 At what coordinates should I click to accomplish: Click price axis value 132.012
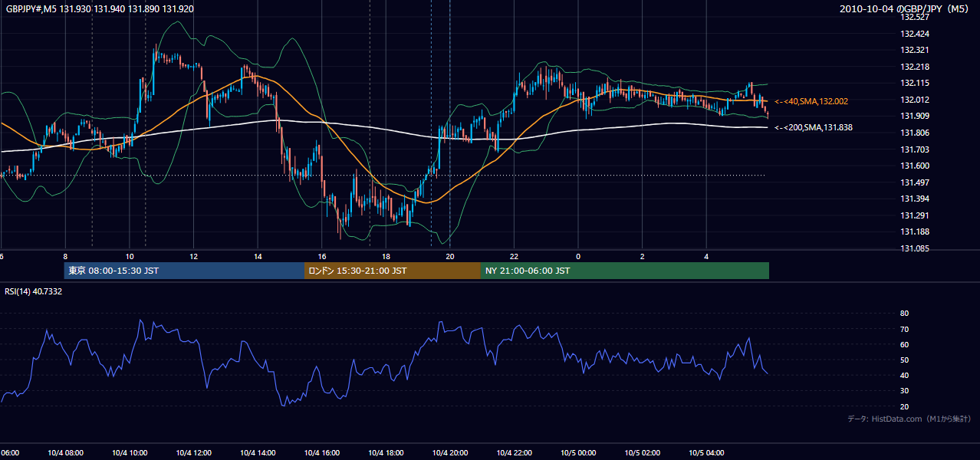click(914, 100)
